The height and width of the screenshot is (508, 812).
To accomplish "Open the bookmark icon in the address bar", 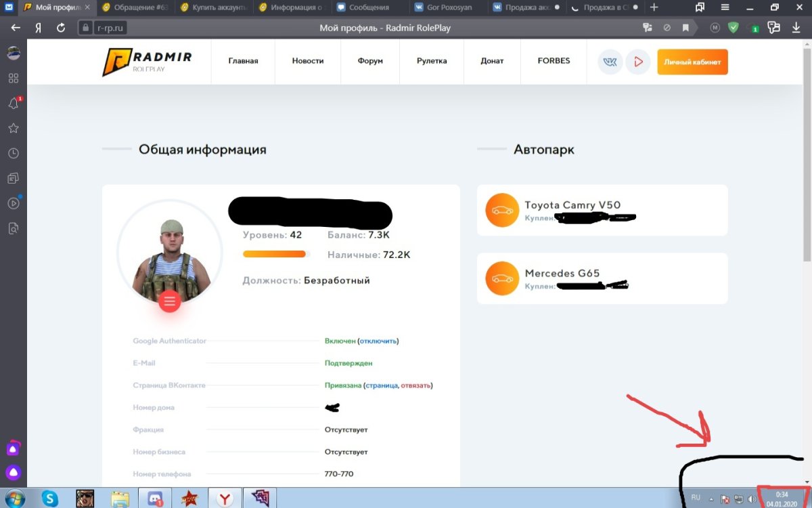I will point(685,28).
